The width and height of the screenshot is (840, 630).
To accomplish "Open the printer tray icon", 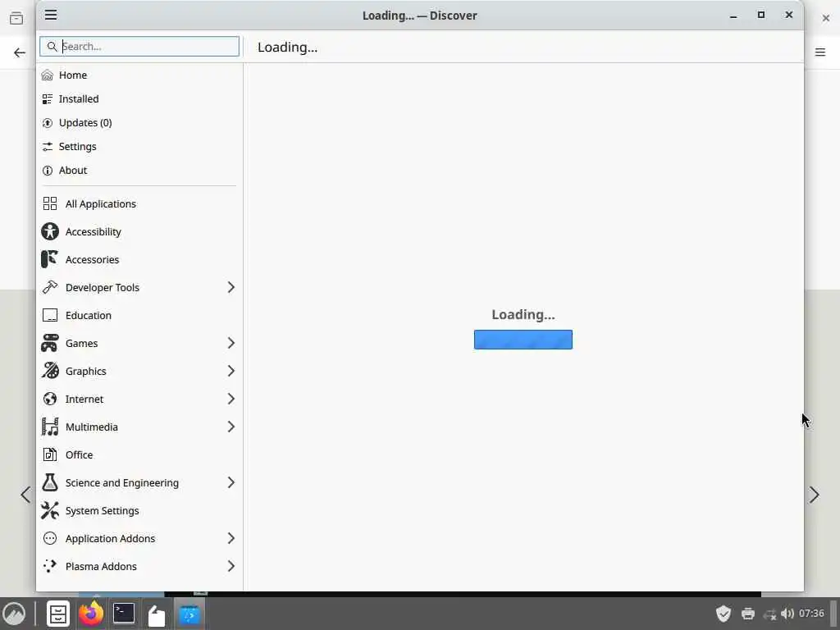I will (748, 614).
